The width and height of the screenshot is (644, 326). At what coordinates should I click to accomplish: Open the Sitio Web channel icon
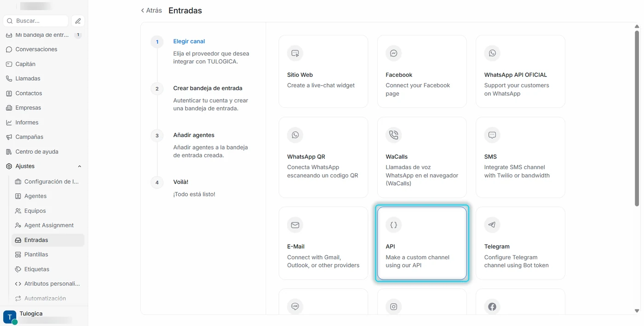(295, 53)
